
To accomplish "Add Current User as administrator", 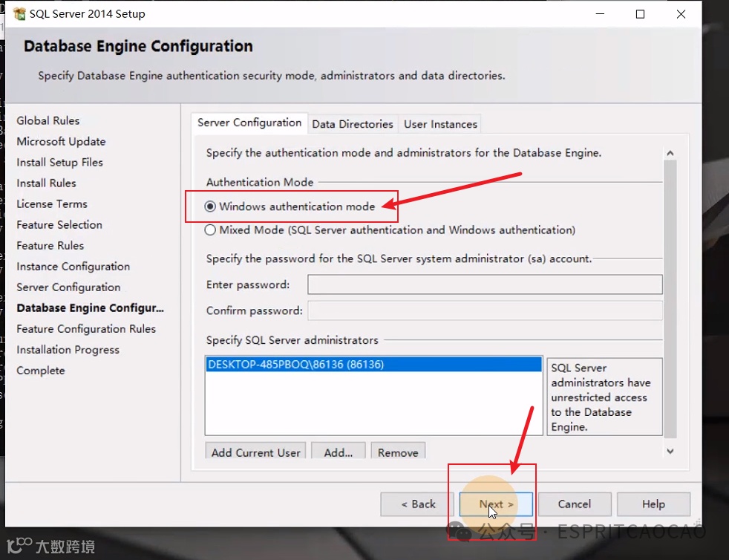I will [255, 451].
